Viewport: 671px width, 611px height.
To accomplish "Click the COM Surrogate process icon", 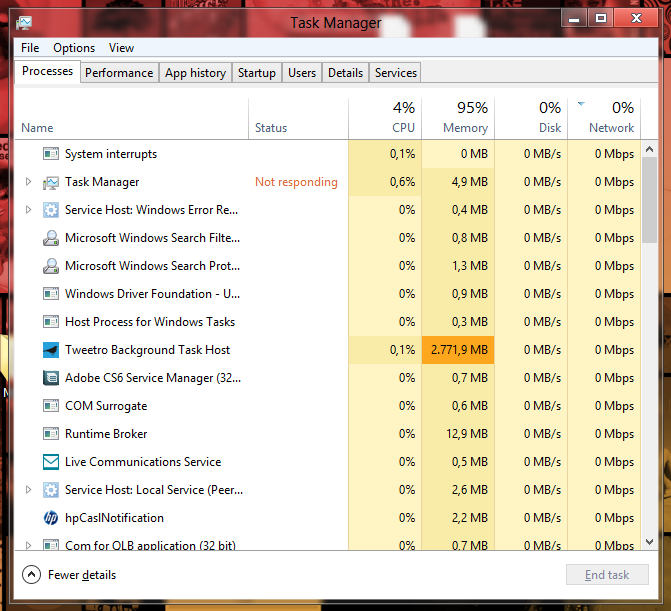I will click(51, 406).
